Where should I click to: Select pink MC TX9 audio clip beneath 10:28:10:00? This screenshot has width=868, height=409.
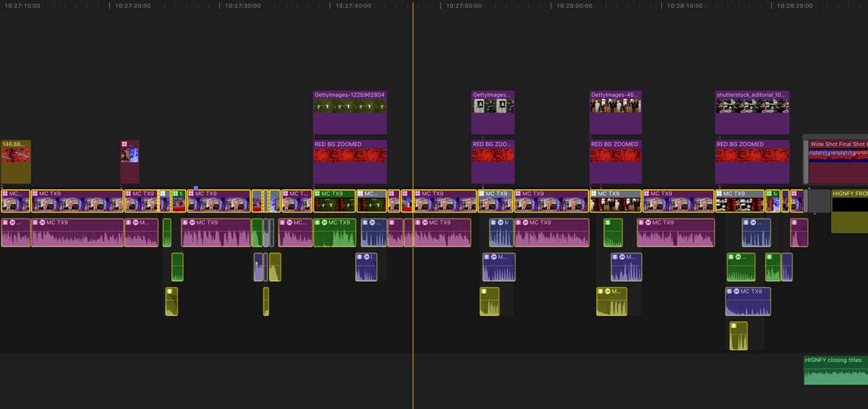pyautogui.click(x=676, y=233)
